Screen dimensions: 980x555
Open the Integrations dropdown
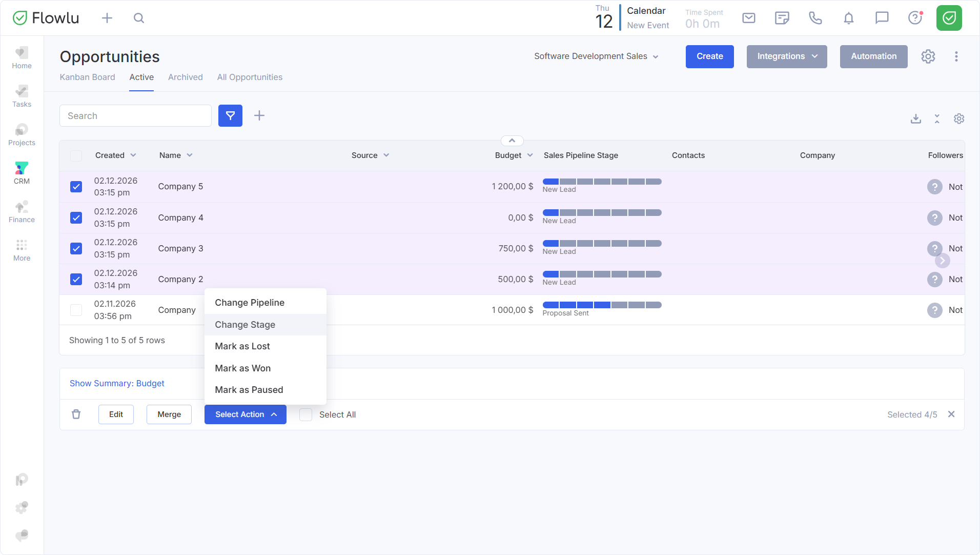pyautogui.click(x=786, y=56)
